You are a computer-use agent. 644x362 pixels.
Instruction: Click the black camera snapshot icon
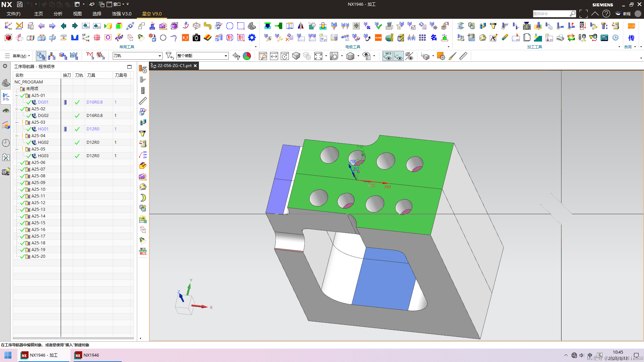(197, 38)
